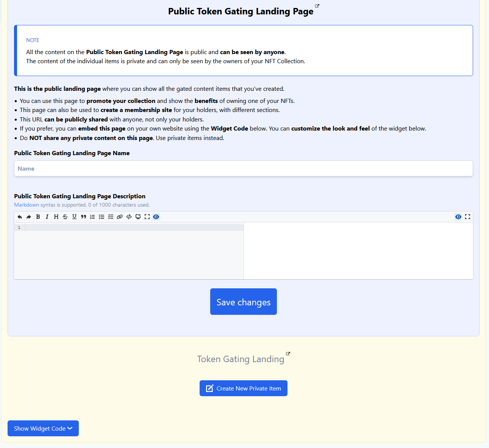Click the Save changes button

click(x=244, y=302)
